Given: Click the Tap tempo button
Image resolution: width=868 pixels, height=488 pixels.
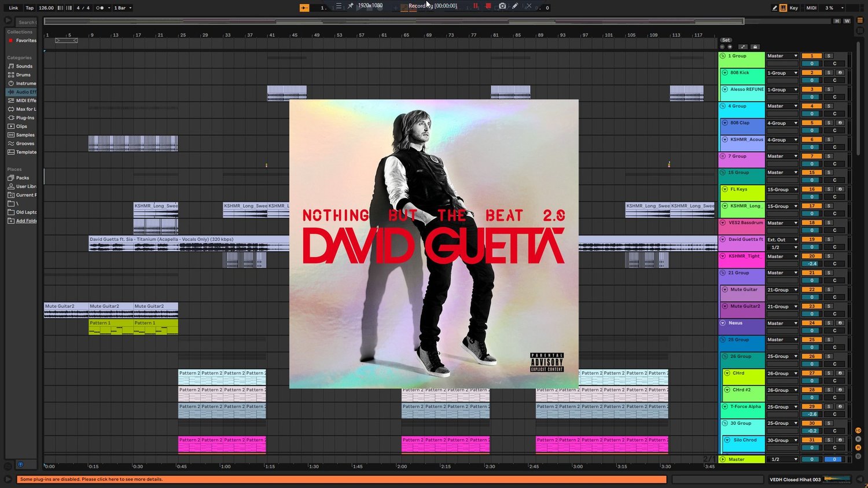Looking at the screenshot, I should 30,8.
